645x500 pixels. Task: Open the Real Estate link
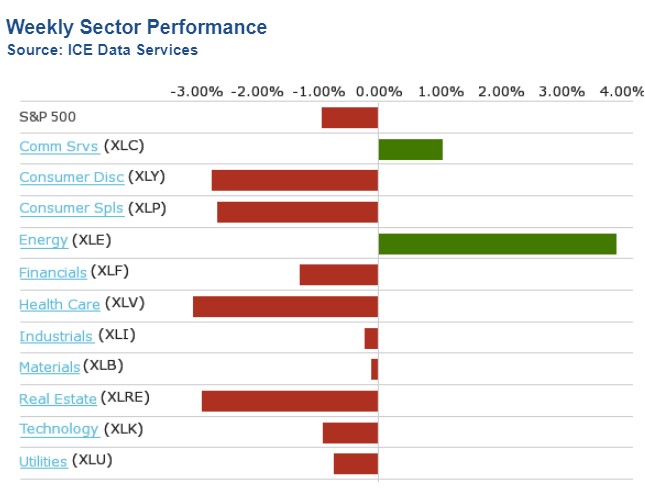[58, 399]
